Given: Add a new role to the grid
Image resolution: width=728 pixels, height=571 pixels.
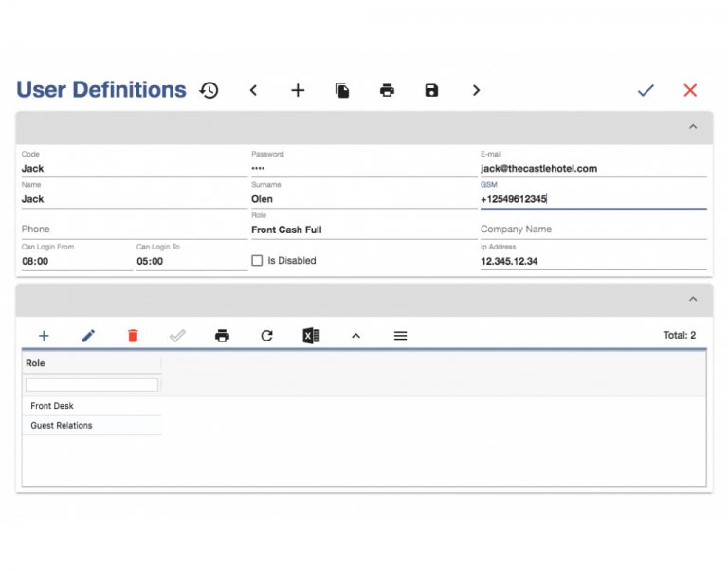Looking at the screenshot, I should pos(44,336).
